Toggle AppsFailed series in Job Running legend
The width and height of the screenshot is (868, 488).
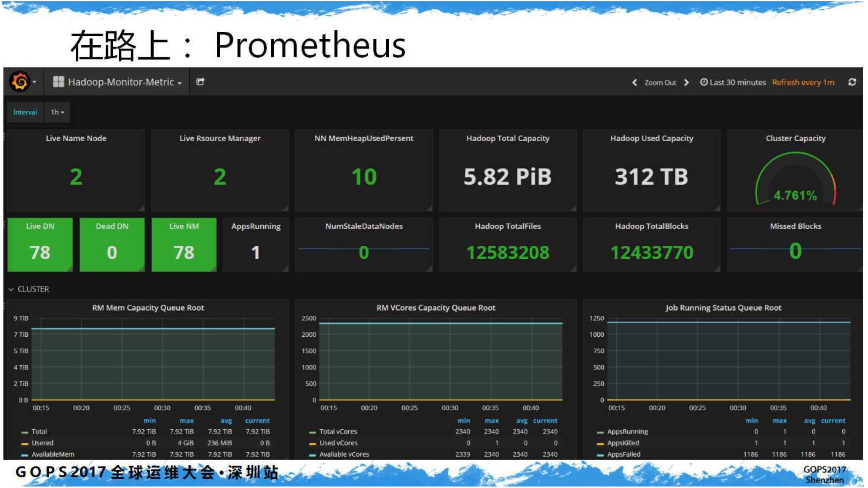[623, 454]
